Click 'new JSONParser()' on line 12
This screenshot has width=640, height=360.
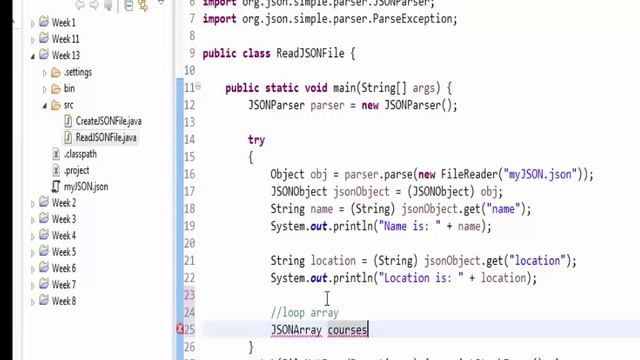point(407,105)
